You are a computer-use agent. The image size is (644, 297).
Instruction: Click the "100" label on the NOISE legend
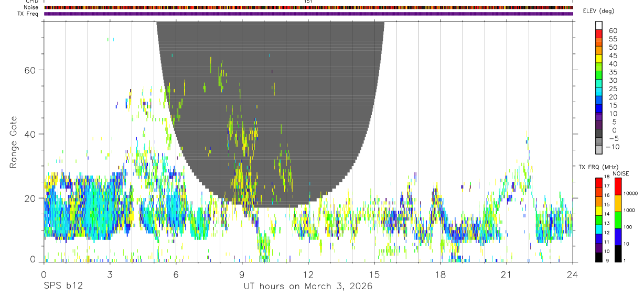click(x=628, y=227)
